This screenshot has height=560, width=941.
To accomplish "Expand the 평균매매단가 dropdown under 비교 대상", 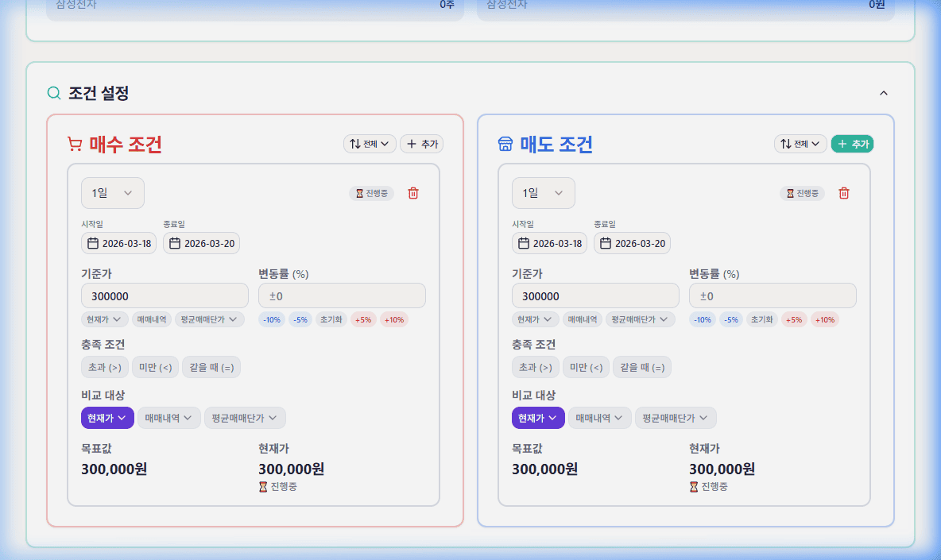I will (245, 417).
